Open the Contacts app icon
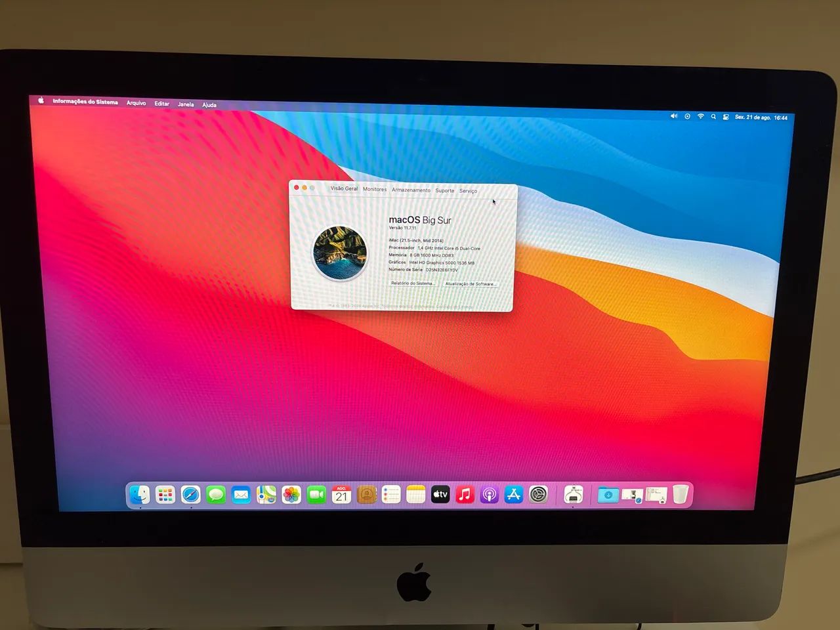 click(366, 495)
